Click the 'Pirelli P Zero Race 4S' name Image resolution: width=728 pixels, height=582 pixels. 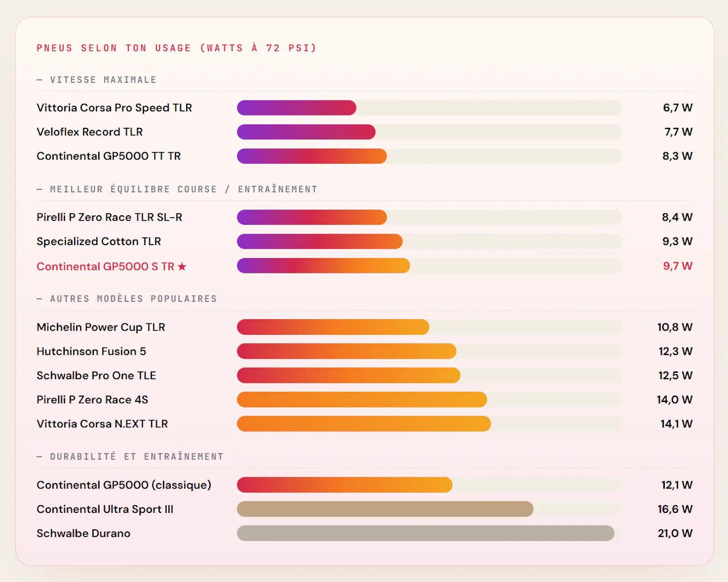92,400
